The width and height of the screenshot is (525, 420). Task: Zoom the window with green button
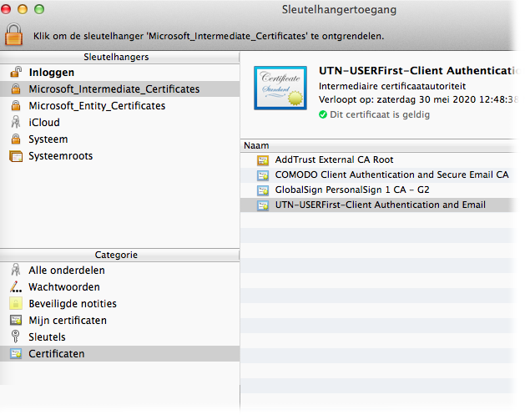pyautogui.click(x=39, y=9)
